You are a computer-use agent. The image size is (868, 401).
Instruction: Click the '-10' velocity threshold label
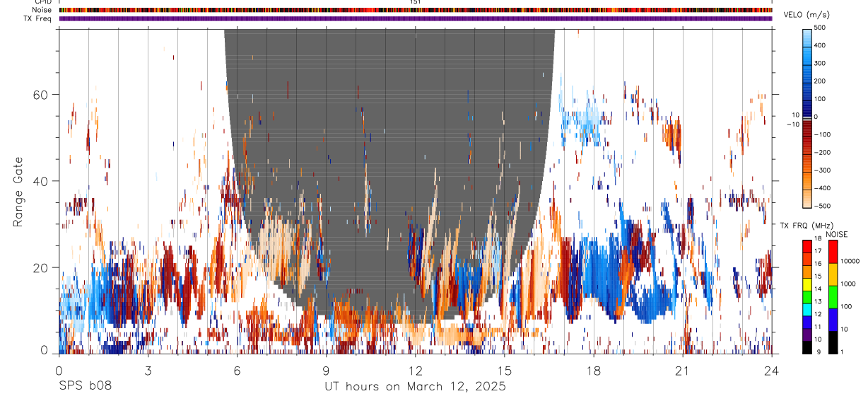pos(792,124)
